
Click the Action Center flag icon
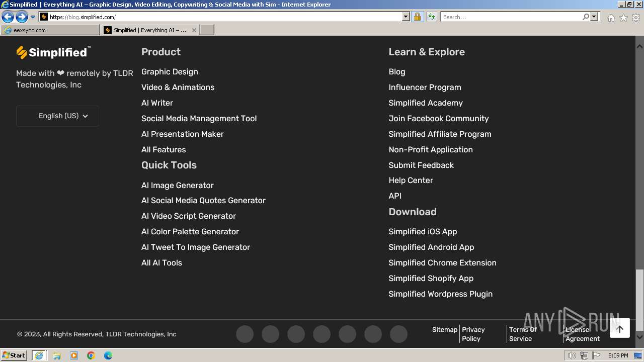pos(596,355)
